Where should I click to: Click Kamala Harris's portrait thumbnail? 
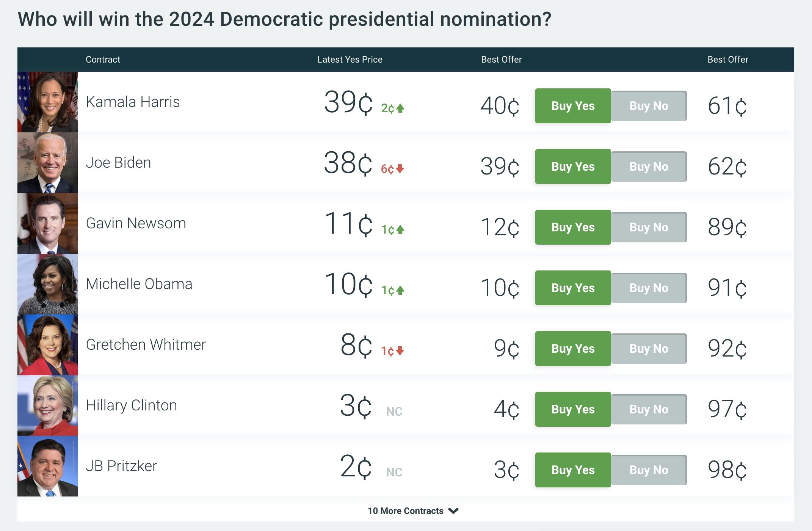click(x=48, y=102)
